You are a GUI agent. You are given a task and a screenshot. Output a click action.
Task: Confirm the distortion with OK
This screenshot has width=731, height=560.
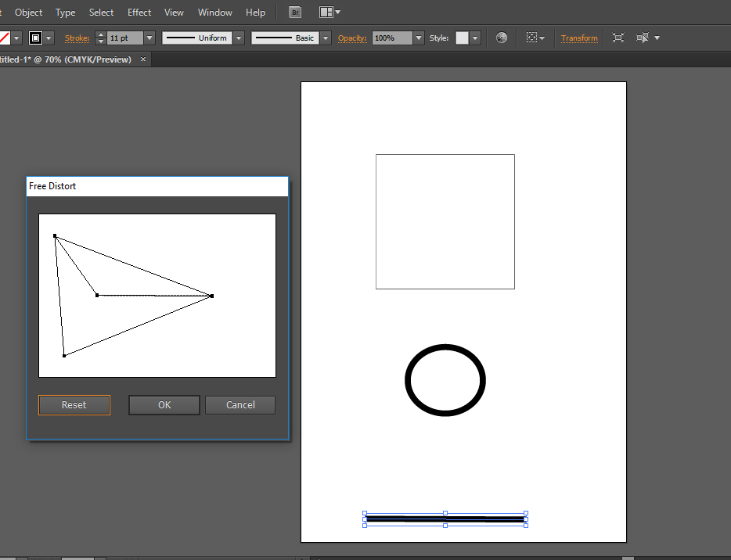click(x=164, y=405)
